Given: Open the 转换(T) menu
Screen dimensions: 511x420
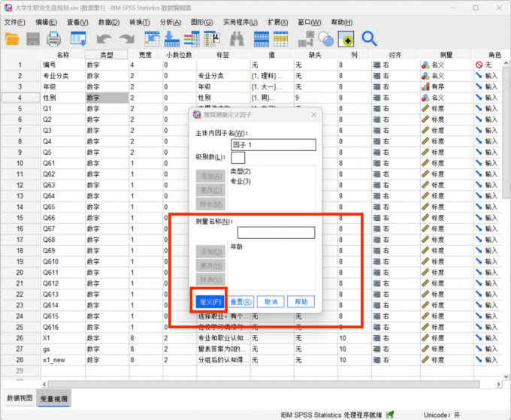Looking at the screenshot, I should pyautogui.click(x=140, y=22).
